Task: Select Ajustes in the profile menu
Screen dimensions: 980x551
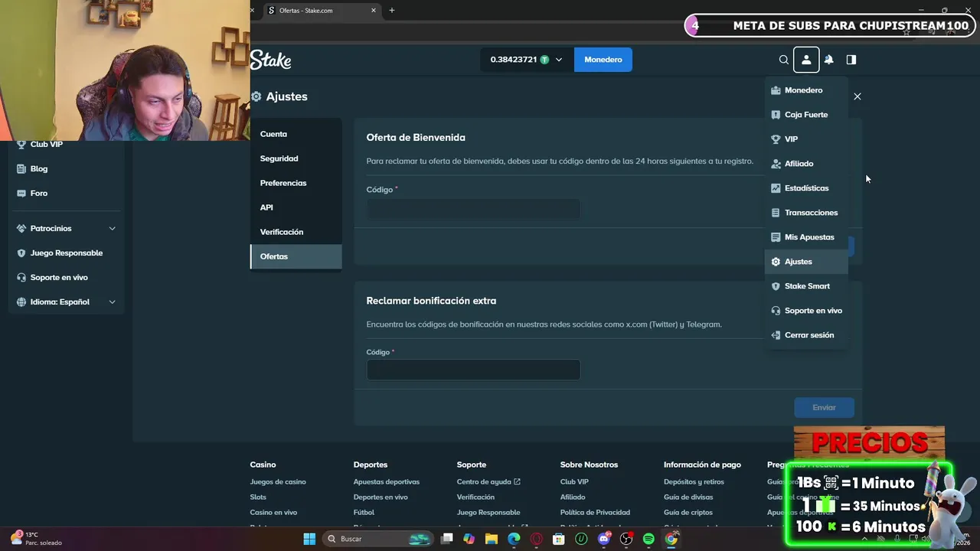Action: pos(806,262)
